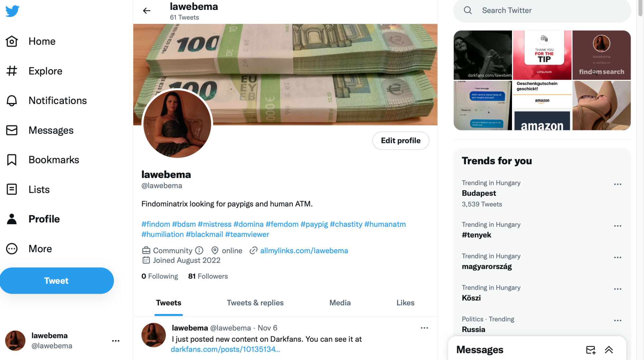Open Notifications via the bell icon

point(12,101)
